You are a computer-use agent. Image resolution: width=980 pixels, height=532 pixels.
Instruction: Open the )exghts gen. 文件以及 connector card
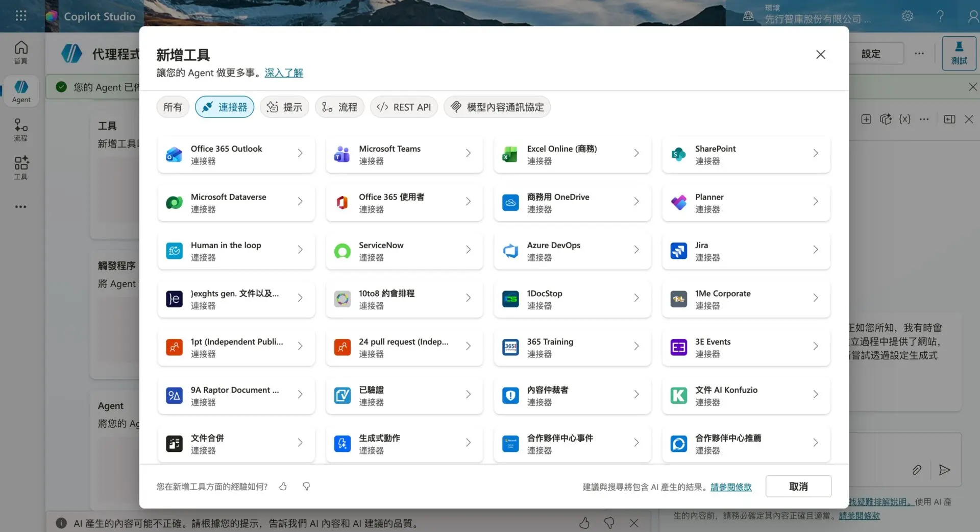[x=236, y=299]
